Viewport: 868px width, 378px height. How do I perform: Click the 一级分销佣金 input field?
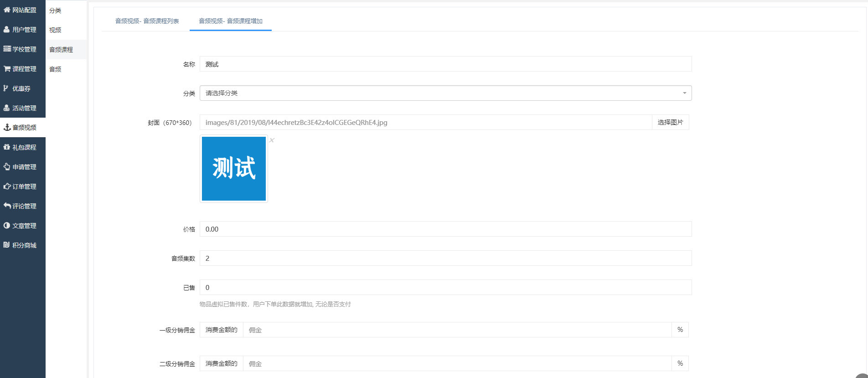(x=457, y=330)
